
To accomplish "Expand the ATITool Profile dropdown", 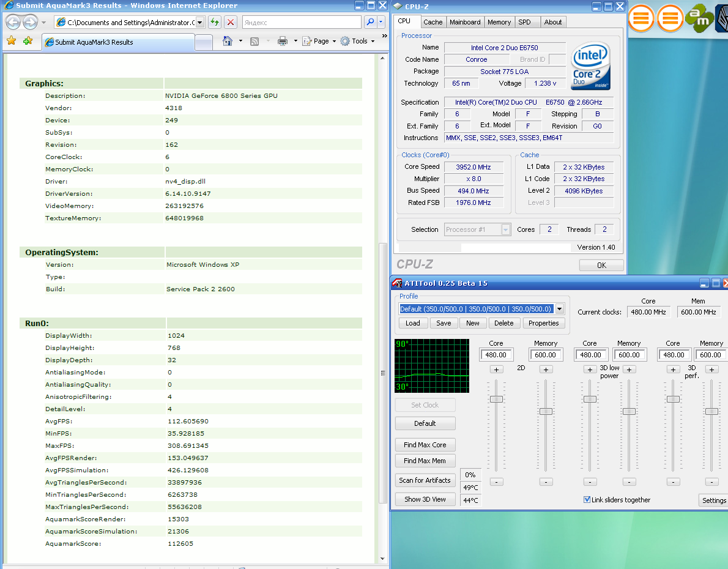I will pos(560,309).
